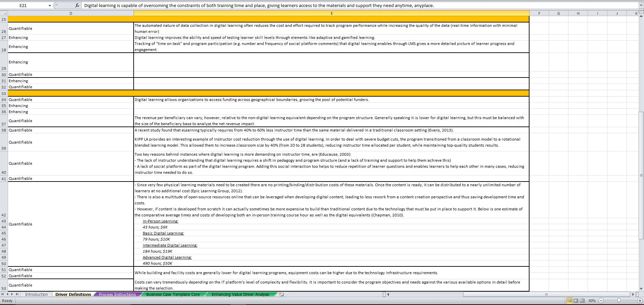This screenshot has width=644, height=305.
Task: Open the Process Instructions sheet tab
Action: tap(117, 295)
